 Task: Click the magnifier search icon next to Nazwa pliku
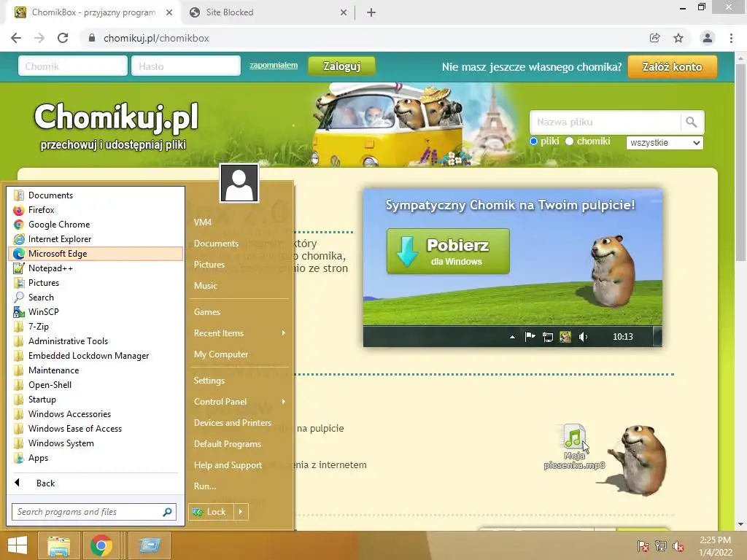(692, 122)
